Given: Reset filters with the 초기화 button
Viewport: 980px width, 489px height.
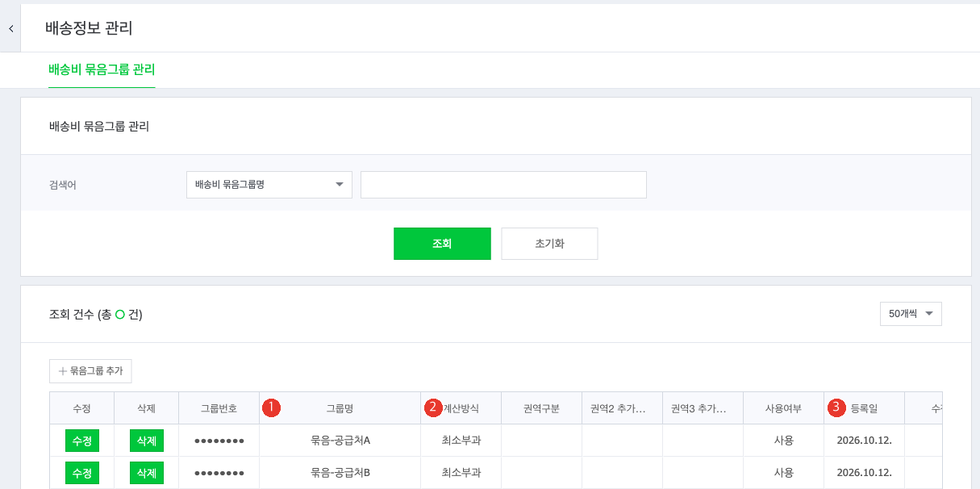Looking at the screenshot, I should [x=549, y=244].
